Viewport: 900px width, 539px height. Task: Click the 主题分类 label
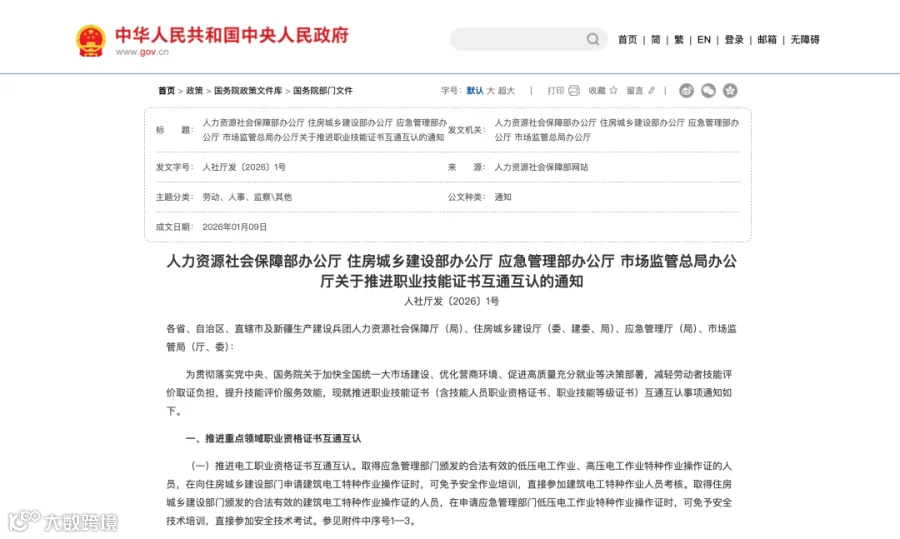[x=174, y=197]
